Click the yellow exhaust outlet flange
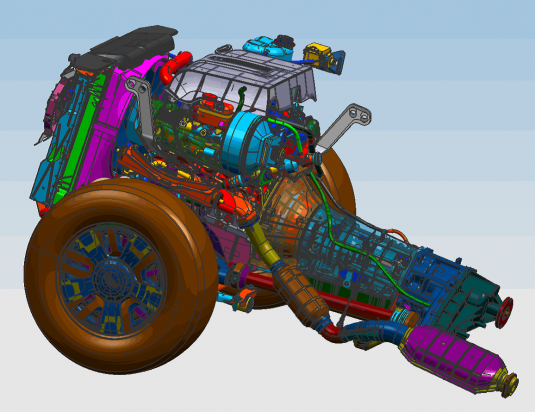Screen dimensions: 535x412 coord(510,383)
